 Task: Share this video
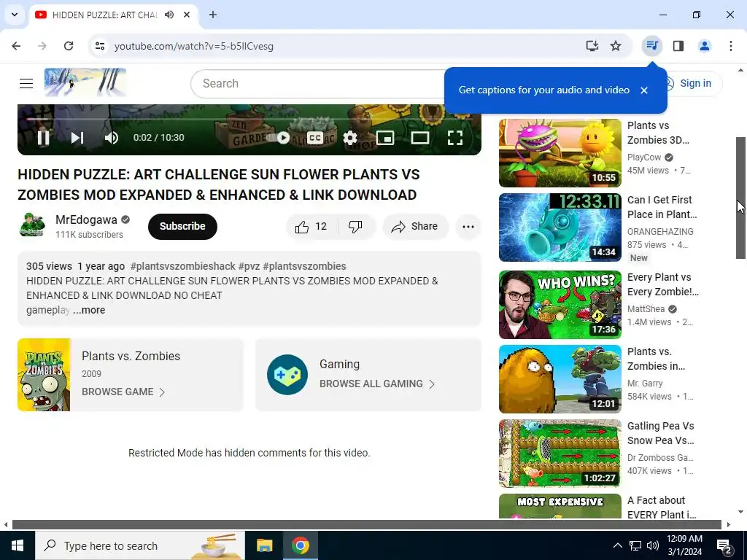pos(415,227)
